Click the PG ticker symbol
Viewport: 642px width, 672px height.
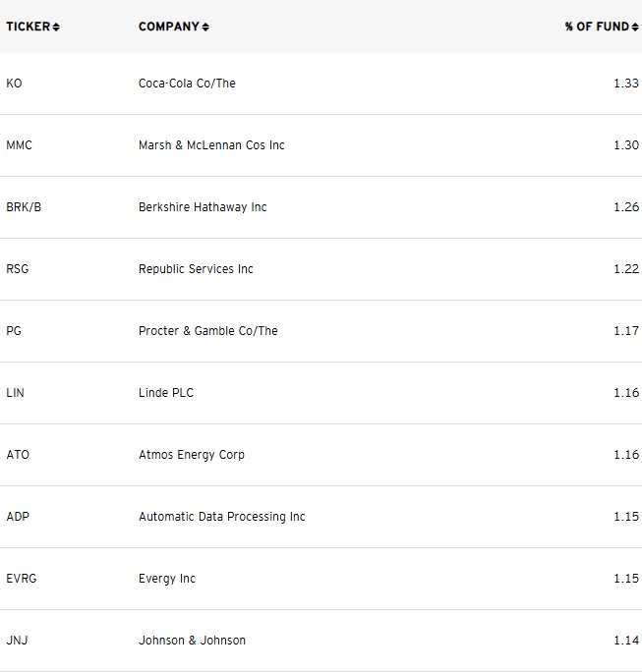point(14,331)
